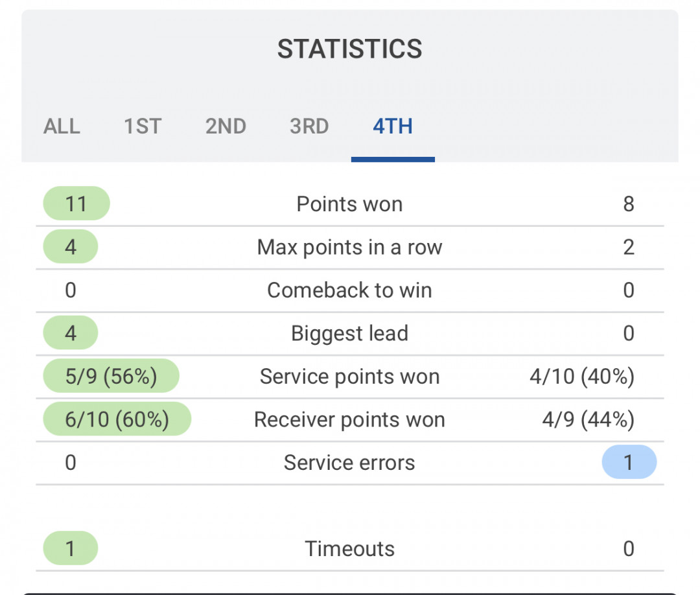Click the active 4TH set tab

[x=393, y=126]
